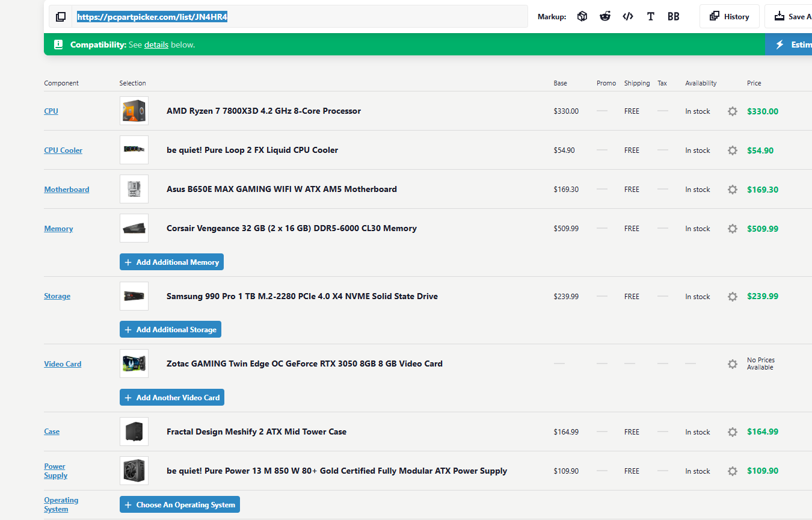Open the CPU Cooler component link
This screenshot has width=812, height=520.
tap(63, 150)
